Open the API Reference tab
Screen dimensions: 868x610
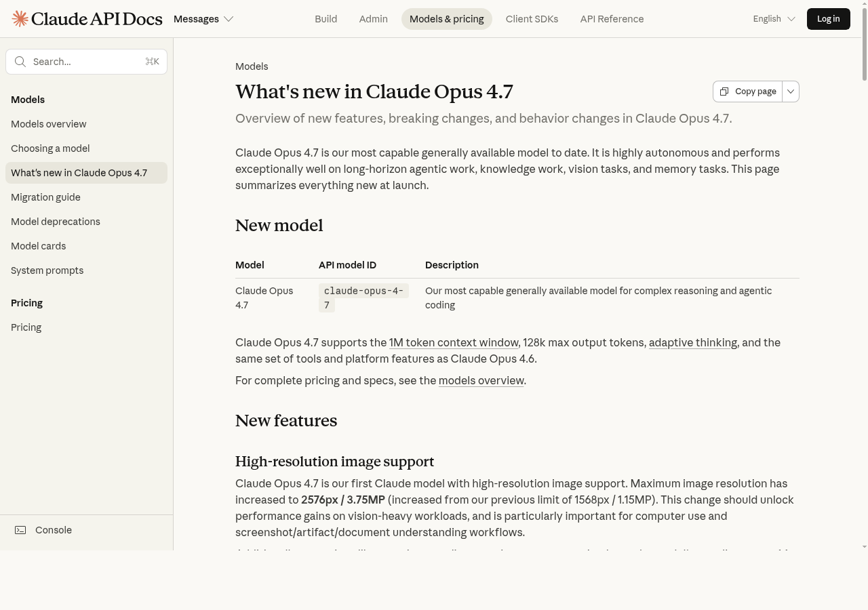pos(612,18)
